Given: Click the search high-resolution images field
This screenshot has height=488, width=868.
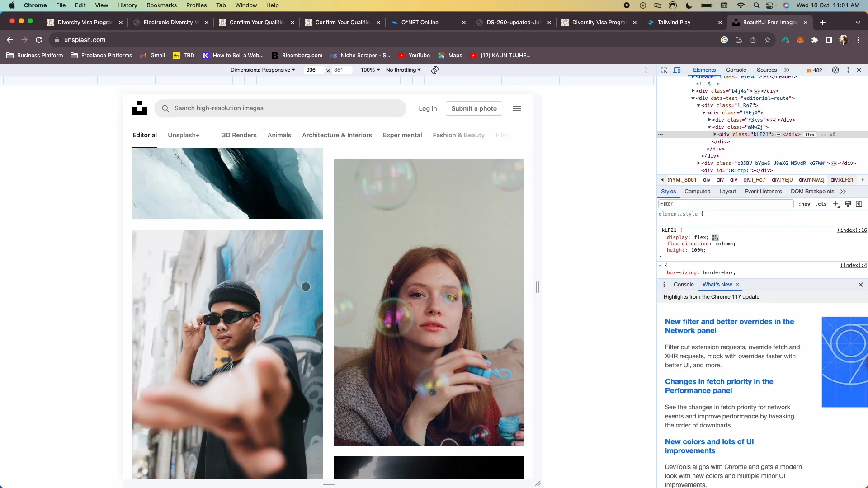Looking at the screenshot, I should pos(280,108).
